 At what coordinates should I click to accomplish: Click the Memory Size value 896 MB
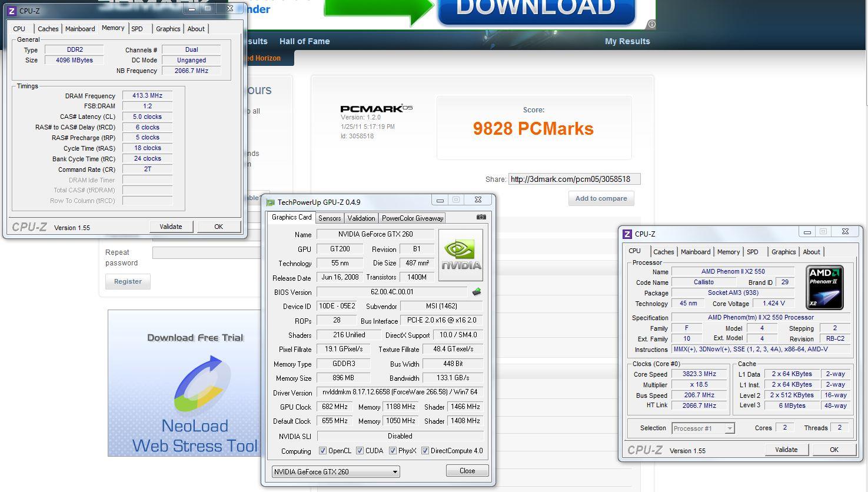(x=343, y=378)
